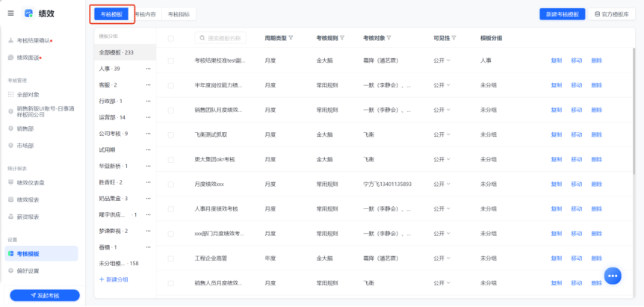Screen dimensions: 644x307
Task: Open the 官方模板库 template library
Action: pos(612,14)
